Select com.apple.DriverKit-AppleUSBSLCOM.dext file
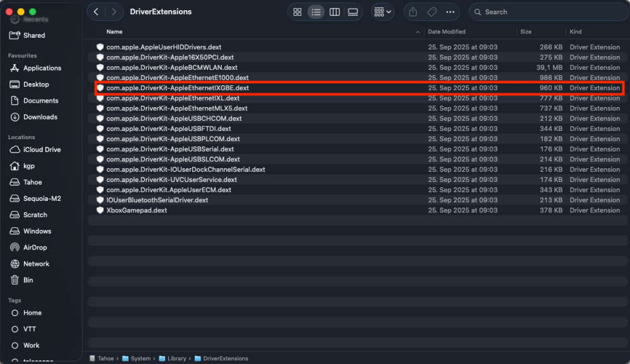The image size is (630, 364). point(358,159)
